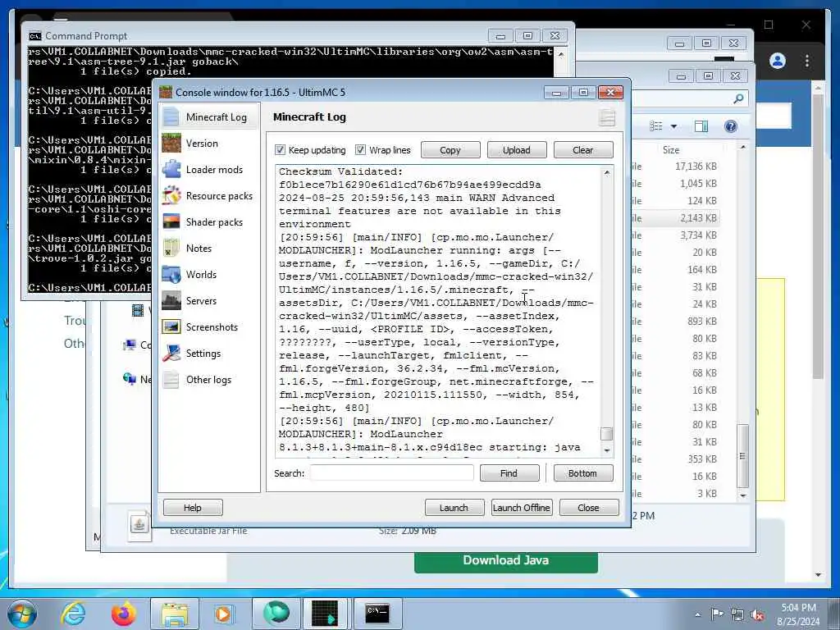Screen dimensions: 840x630
Task: Click the Command Prompt scroll up arrow
Action: tap(561, 54)
